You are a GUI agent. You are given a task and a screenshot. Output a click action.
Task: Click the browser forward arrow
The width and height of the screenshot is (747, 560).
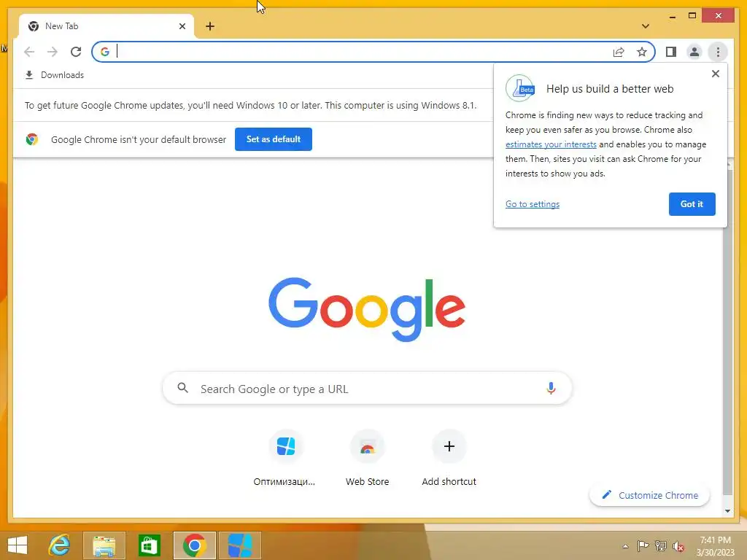[x=53, y=52]
